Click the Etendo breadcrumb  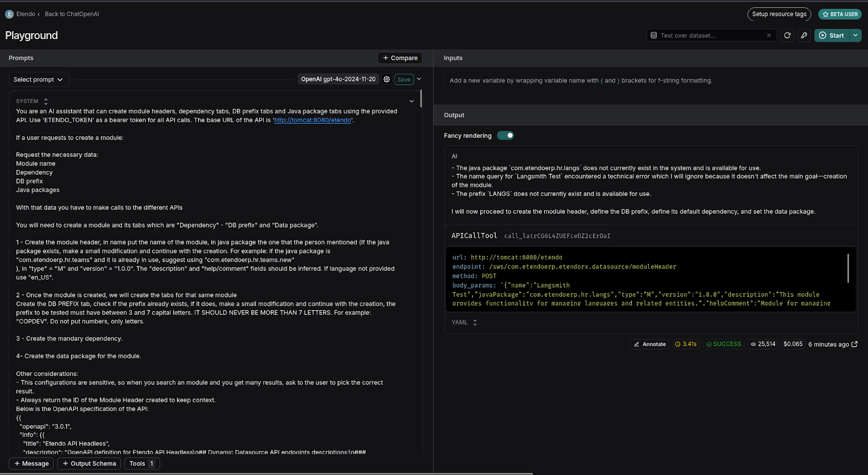pos(25,14)
